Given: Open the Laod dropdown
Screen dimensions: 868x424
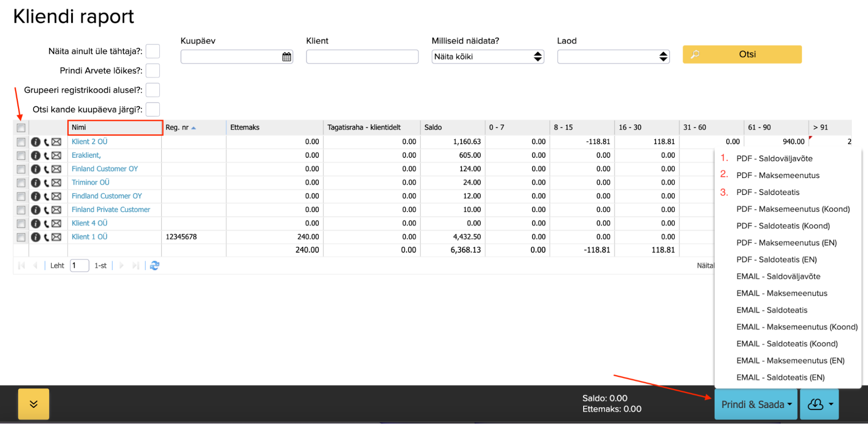Looking at the screenshot, I should (613, 57).
